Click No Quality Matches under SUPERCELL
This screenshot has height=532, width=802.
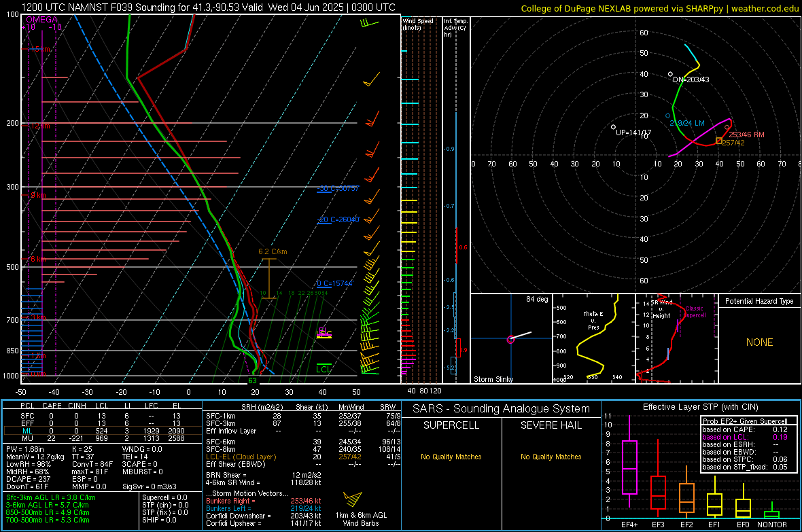451,457
